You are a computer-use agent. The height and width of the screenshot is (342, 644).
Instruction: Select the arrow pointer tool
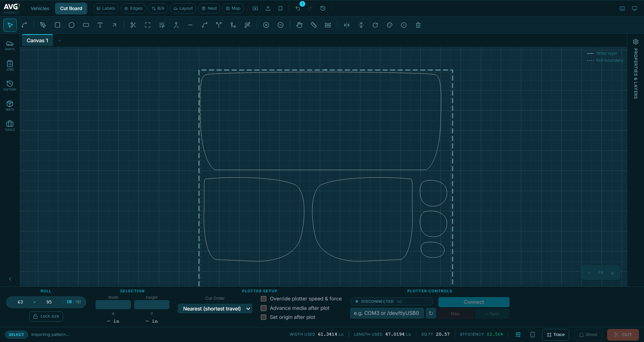tap(10, 25)
